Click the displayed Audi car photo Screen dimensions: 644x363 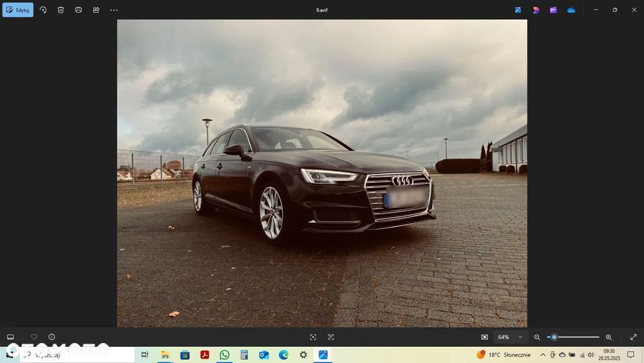coord(322,173)
